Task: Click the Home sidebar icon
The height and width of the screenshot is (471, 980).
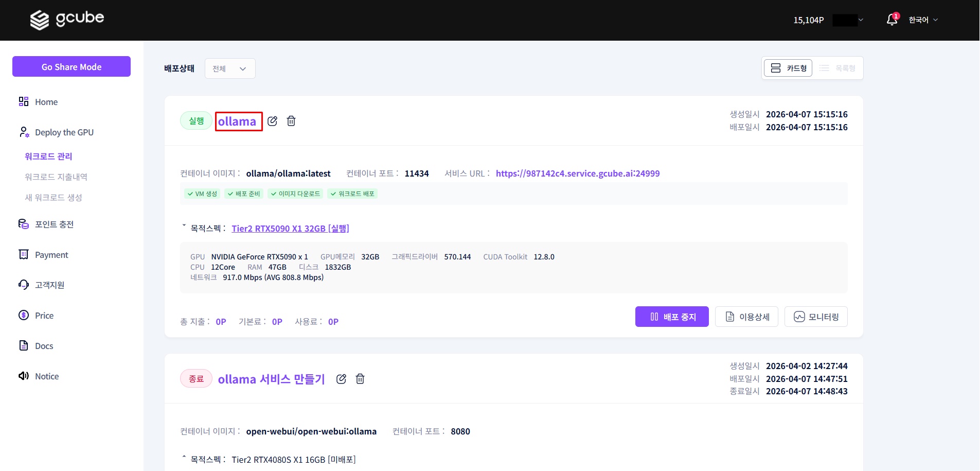Action: click(x=24, y=101)
